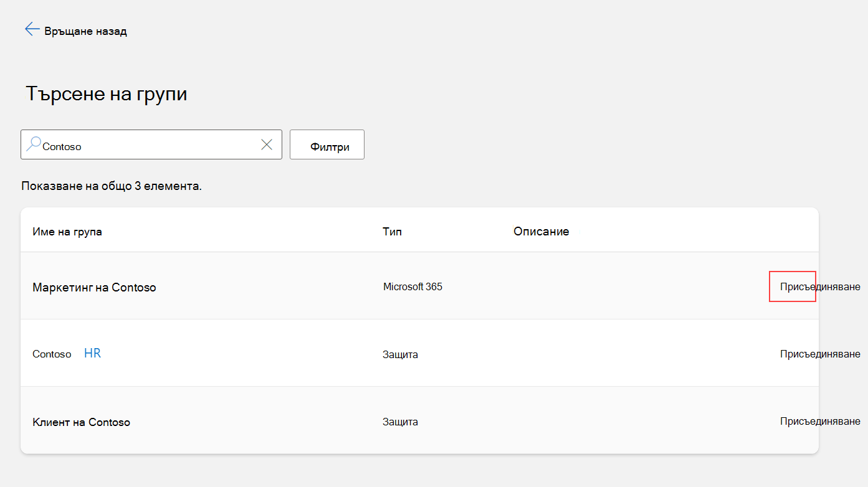Select Защита type in Contoso HR row
This screenshot has height=487, width=868.
400,354
